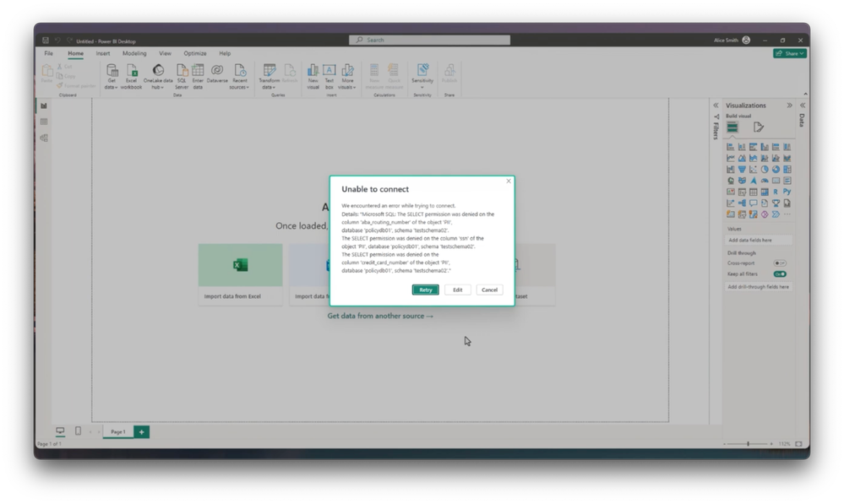The width and height of the screenshot is (844, 504).
Task: Get more visuals via ellipsis icon
Action: click(787, 214)
